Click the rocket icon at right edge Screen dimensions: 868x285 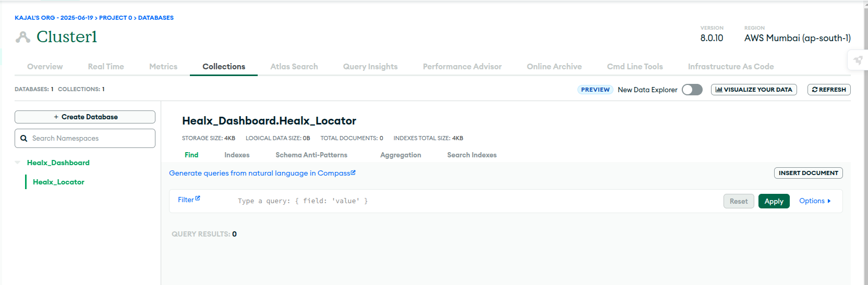click(x=858, y=60)
